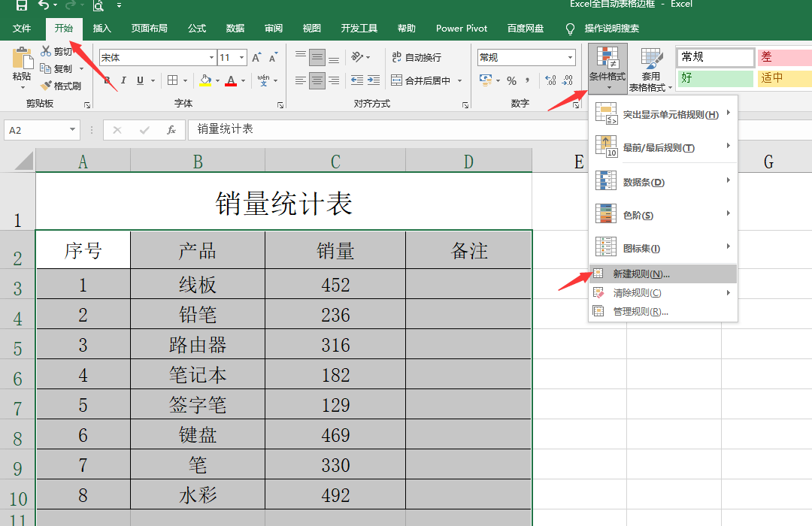Click the Insert Function fx icon
The image size is (812, 526).
click(171, 130)
